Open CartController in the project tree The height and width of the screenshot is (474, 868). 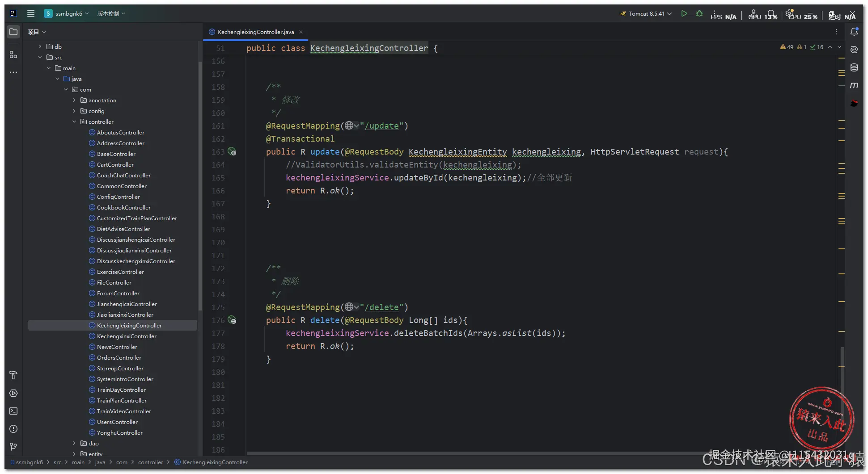pos(111,164)
